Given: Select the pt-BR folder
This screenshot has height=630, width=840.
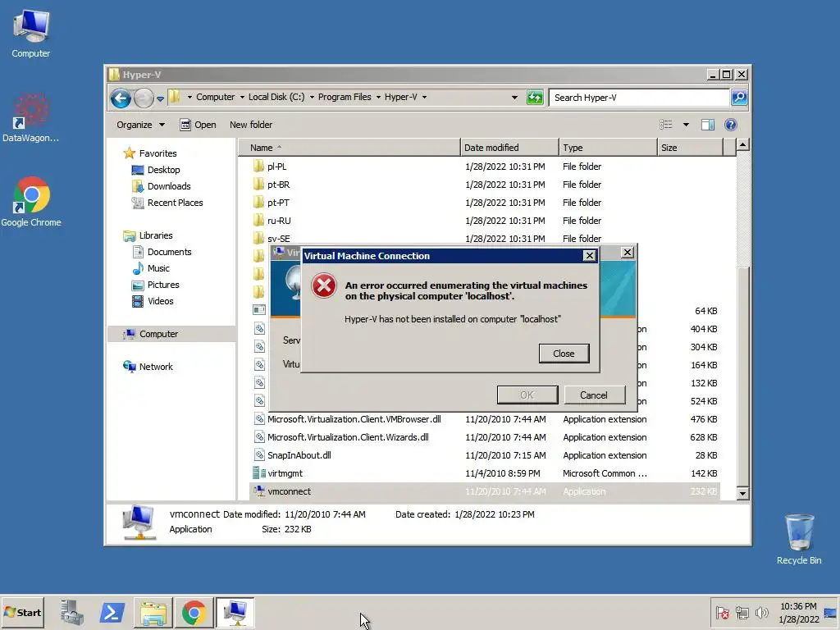Looking at the screenshot, I should (485, 185).
